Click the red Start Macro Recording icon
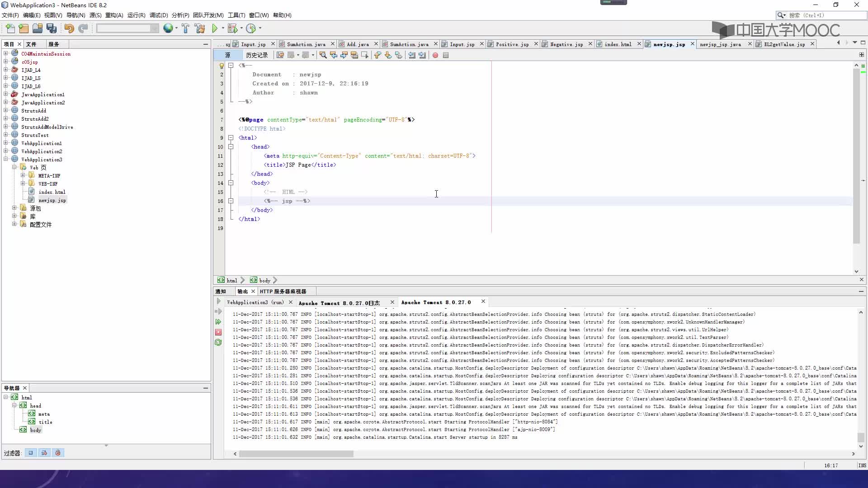Screen dimensions: 868x488 (435, 55)
